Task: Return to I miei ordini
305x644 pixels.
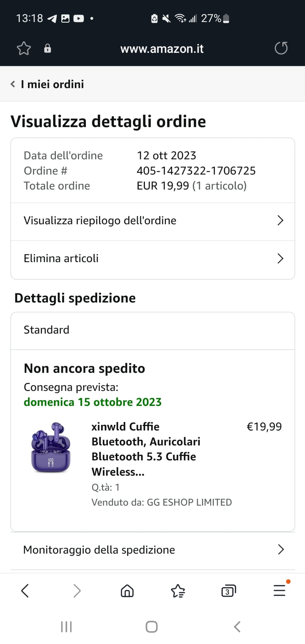Action: (x=48, y=84)
